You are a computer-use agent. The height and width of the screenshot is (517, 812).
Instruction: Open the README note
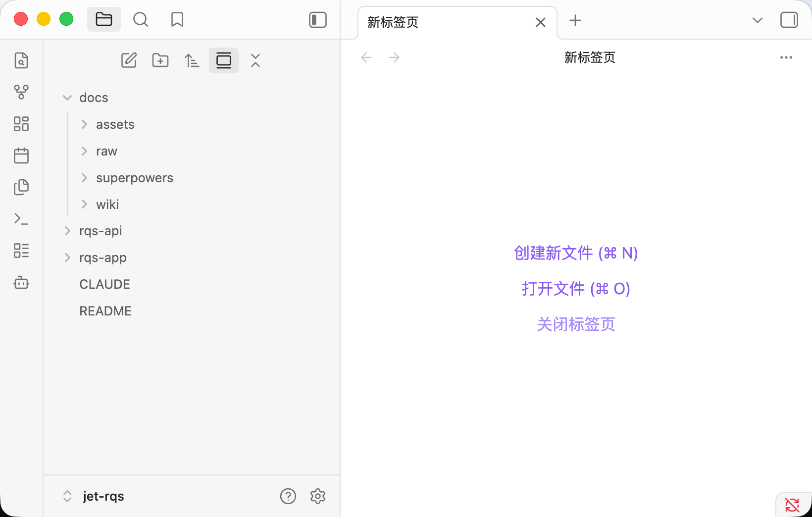pyautogui.click(x=105, y=311)
